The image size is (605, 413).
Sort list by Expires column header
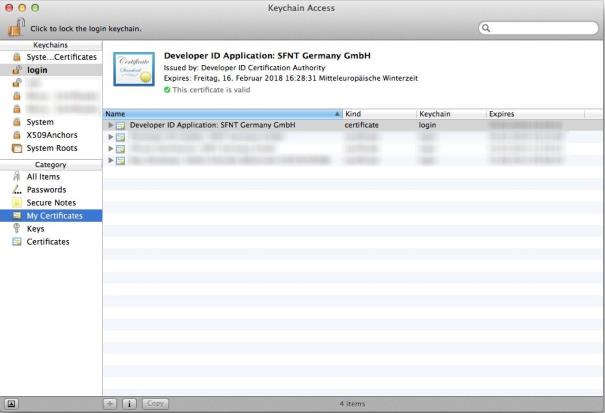click(536, 114)
